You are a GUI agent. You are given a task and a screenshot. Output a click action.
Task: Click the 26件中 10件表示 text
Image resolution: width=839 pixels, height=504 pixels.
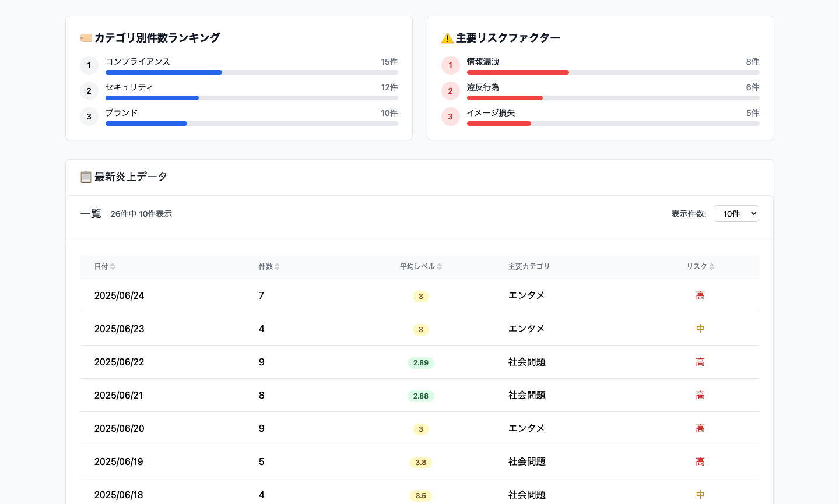pyautogui.click(x=141, y=214)
